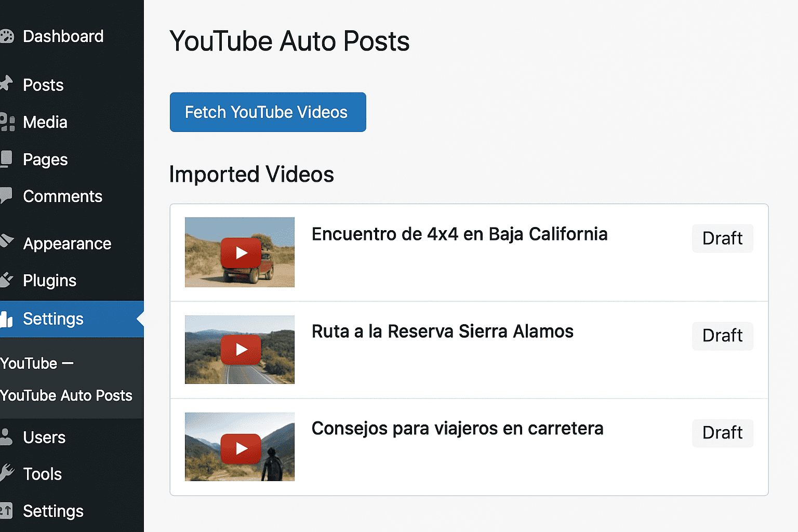Screen dimensions: 798x532
Task: Open 'Encuentro de 4x4 en Baja California' title
Action: click(459, 234)
